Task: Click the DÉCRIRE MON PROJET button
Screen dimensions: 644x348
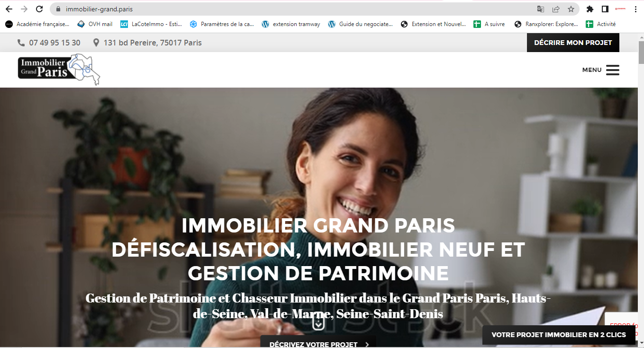Action: pyautogui.click(x=573, y=43)
